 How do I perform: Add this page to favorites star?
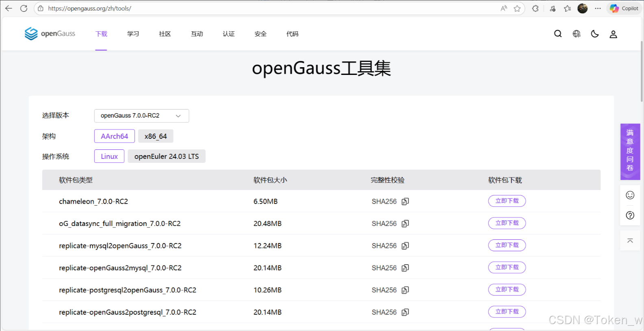coord(517,8)
